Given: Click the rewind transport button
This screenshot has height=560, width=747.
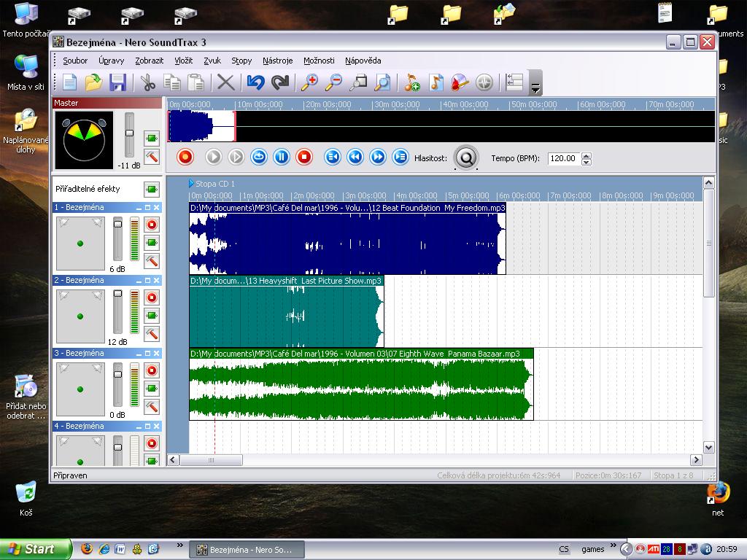Looking at the screenshot, I should 355,157.
